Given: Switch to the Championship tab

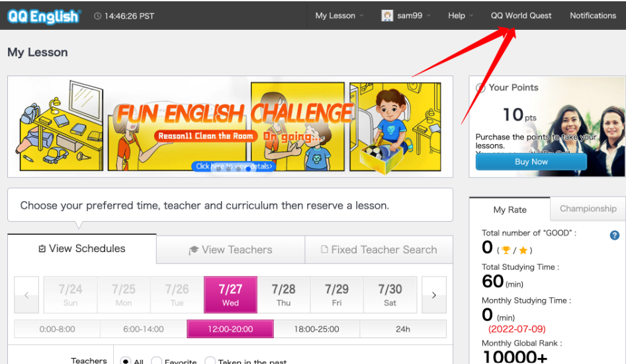Looking at the screenshot, I should [588, 208].
